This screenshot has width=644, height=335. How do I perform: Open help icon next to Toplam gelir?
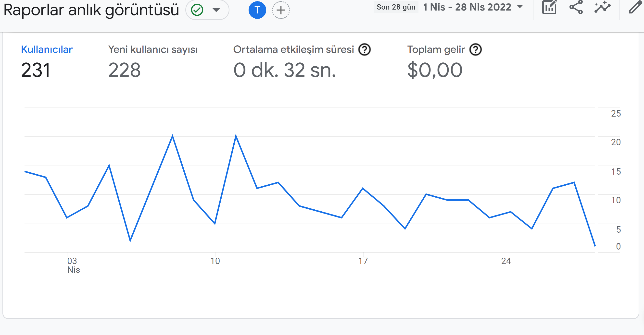pyautogui.click(x=476, y=49)
